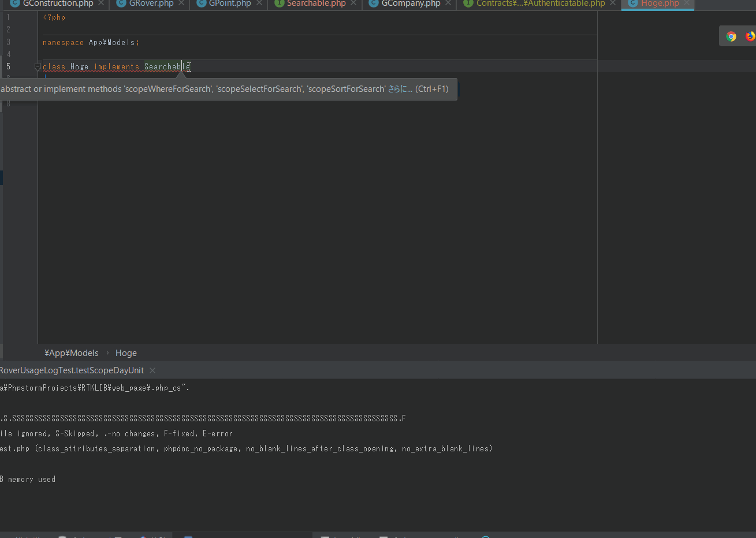
Task: Click the GConstruction.php class file icon
Action: click(15, 3)
